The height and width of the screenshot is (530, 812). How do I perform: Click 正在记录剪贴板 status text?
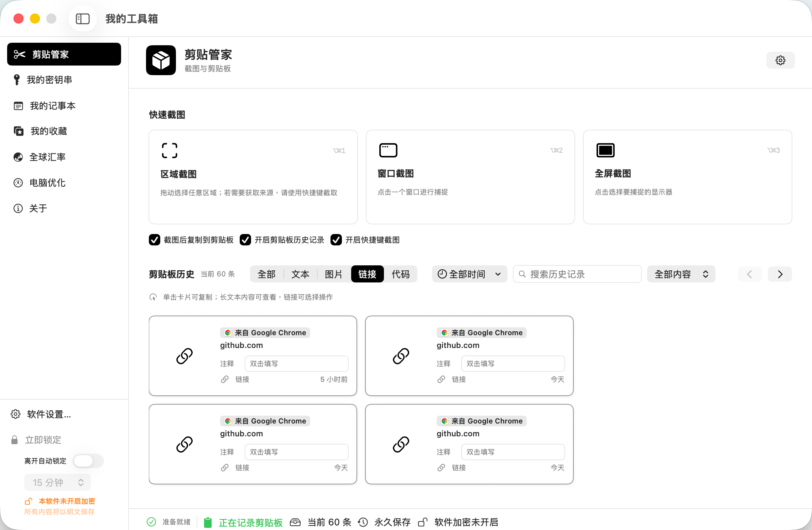click(251, 523)
